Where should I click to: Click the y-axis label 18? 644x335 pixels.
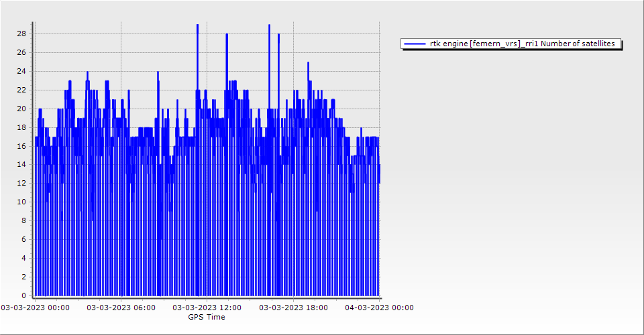coord(22,127)
